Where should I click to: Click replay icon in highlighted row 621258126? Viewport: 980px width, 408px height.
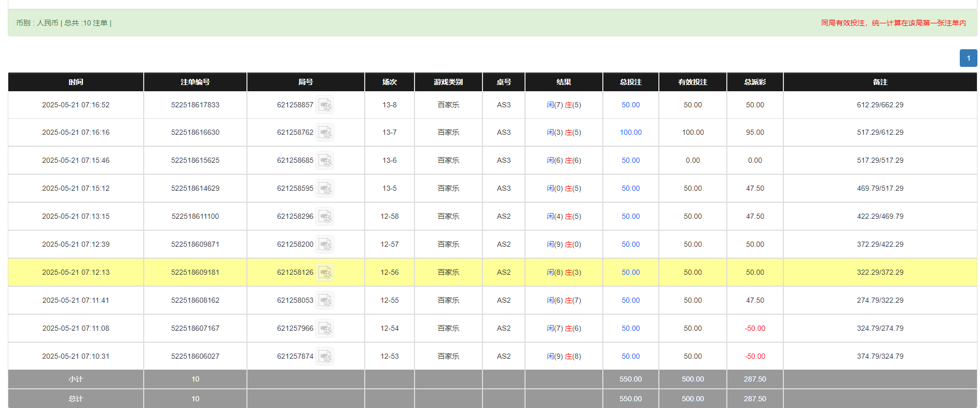click(x=325, y=273)
